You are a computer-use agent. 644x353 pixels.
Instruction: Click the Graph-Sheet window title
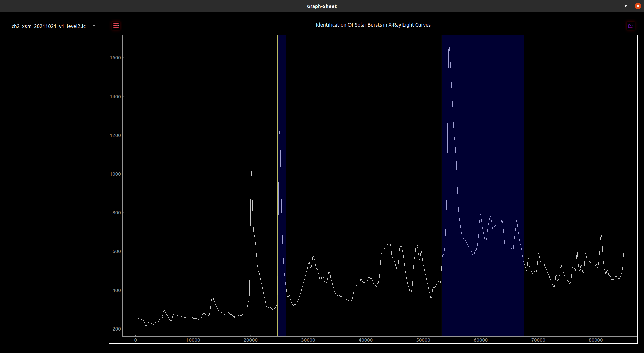point(322,6)
